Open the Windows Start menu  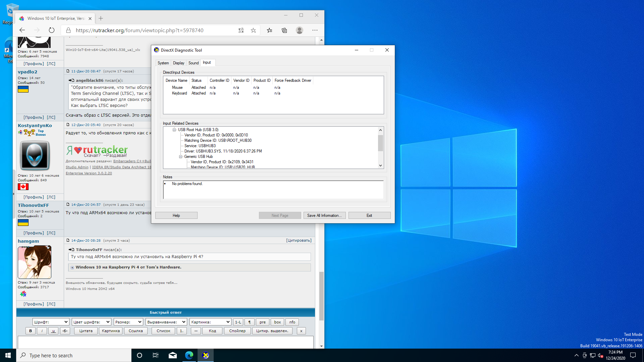[x=8, y=355]
